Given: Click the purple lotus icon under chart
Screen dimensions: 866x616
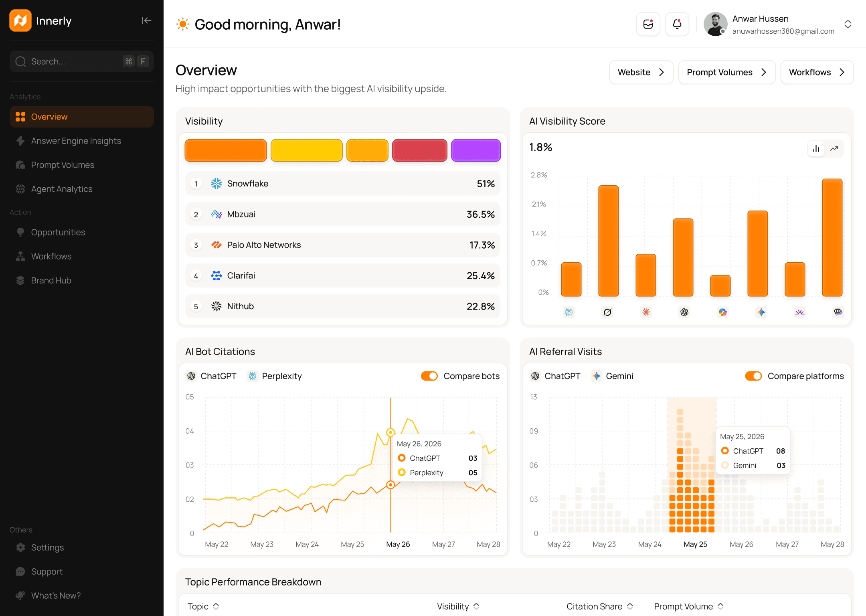Looking at the screenshot, I should click(800, 312).
